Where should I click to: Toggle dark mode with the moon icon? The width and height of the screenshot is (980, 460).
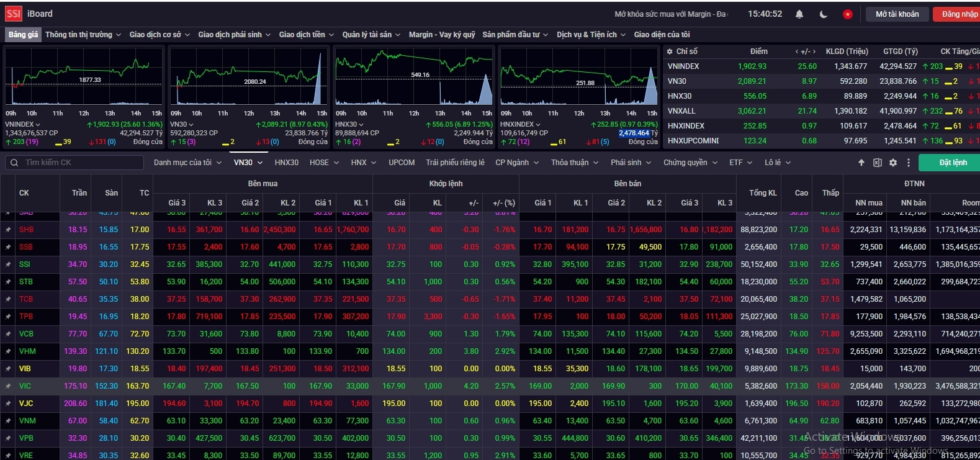point(824,14)
